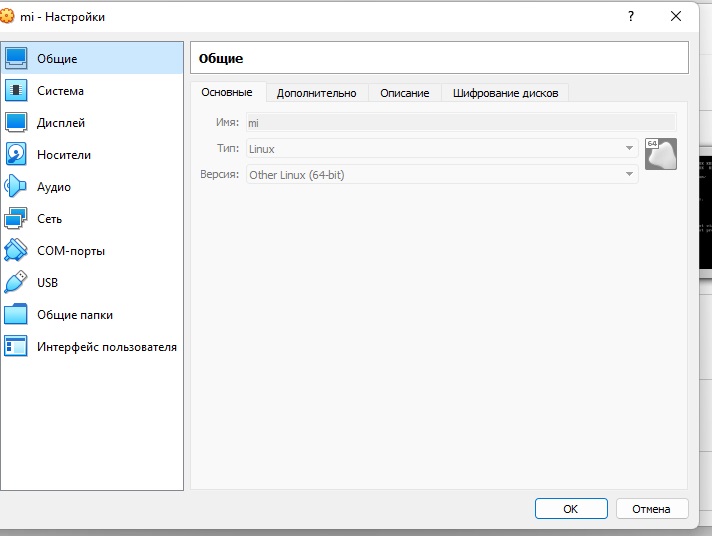The height and width of the screenshot is (536, 712).
Task: Open the System (Система) chip icon
Action: (x=17, y=90)
